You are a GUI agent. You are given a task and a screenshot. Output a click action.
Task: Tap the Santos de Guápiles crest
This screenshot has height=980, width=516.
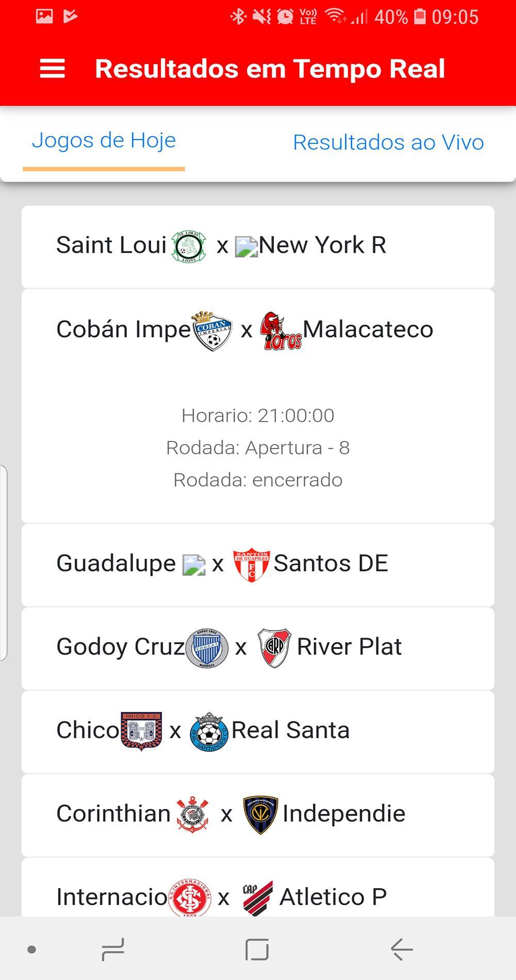(x=251, y=565)
